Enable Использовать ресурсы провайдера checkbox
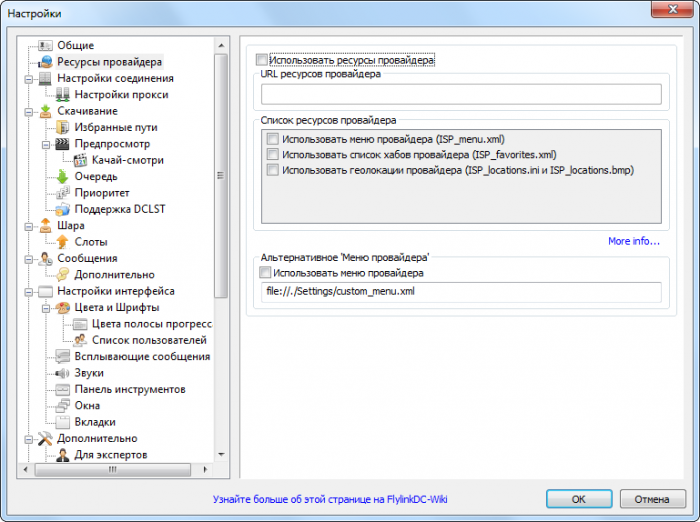This screenshot has height=522, width=700. pyautogui.click(x=262, y=60)
